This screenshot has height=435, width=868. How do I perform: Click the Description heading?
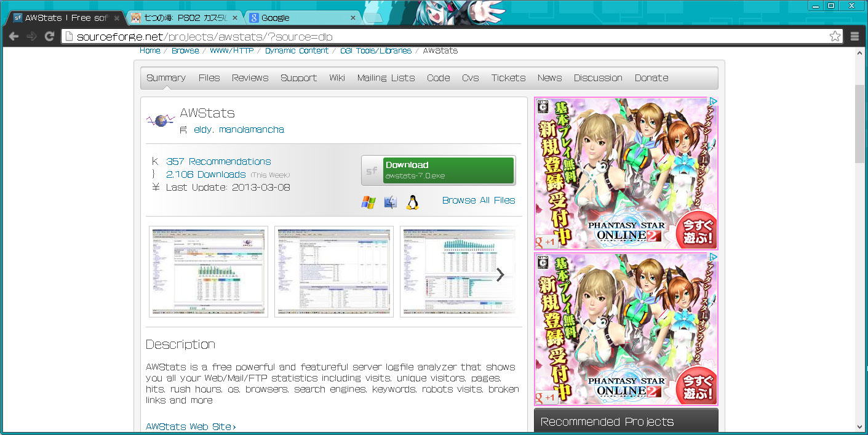click(x=181, y=344)
